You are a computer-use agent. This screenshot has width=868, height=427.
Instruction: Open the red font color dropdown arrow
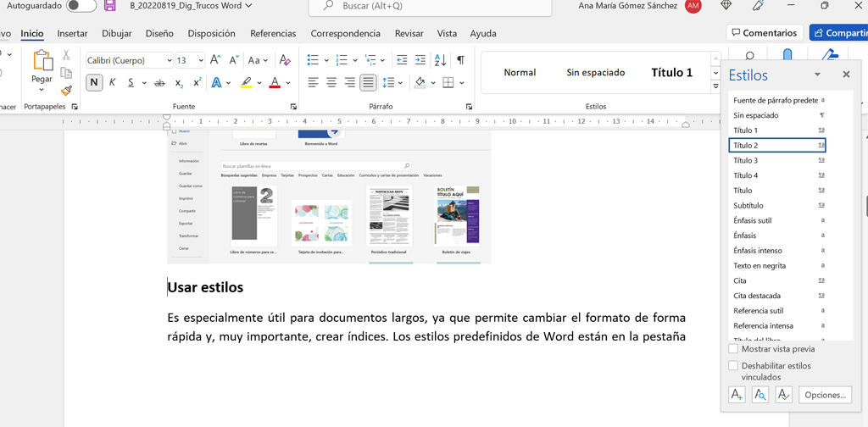coord(288,83)
